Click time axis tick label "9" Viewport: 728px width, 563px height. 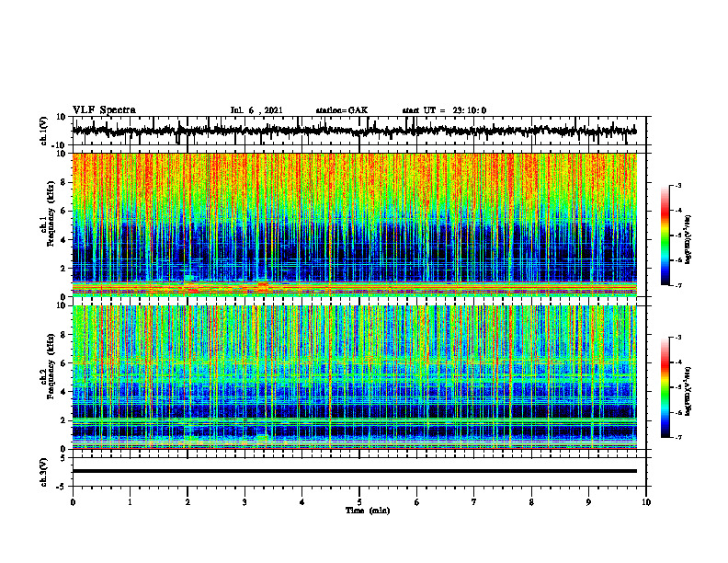pos(588,502)
